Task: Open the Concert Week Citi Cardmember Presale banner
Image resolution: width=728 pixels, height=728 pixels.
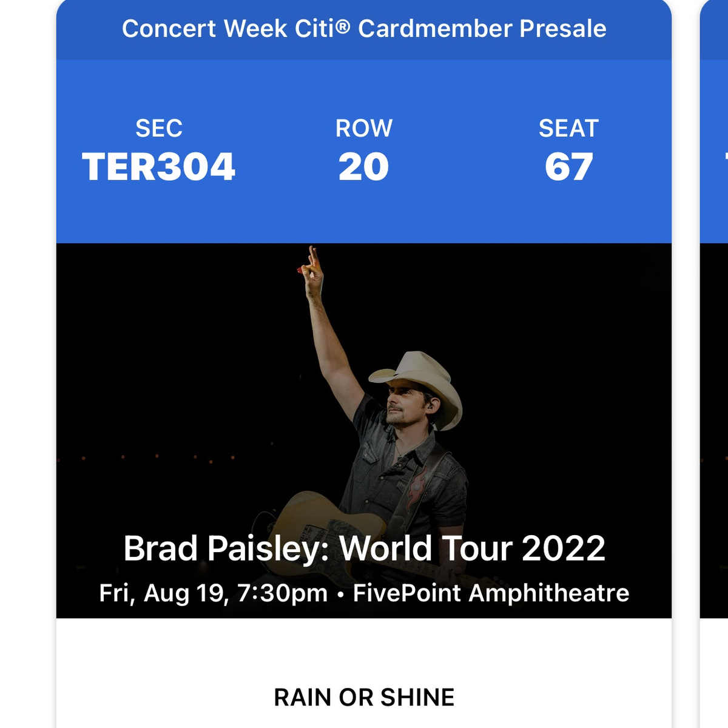Action: click(364, 28)
